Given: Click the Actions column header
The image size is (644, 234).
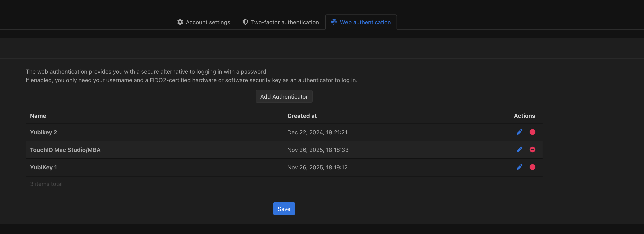Looking at the screenshot, I should click(524, 116).
